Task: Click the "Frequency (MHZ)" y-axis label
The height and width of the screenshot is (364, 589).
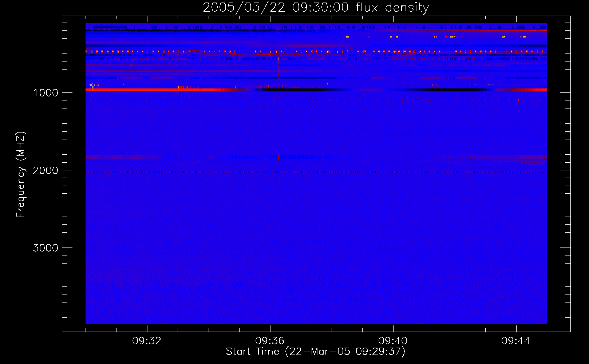Action: coord(21,175)
